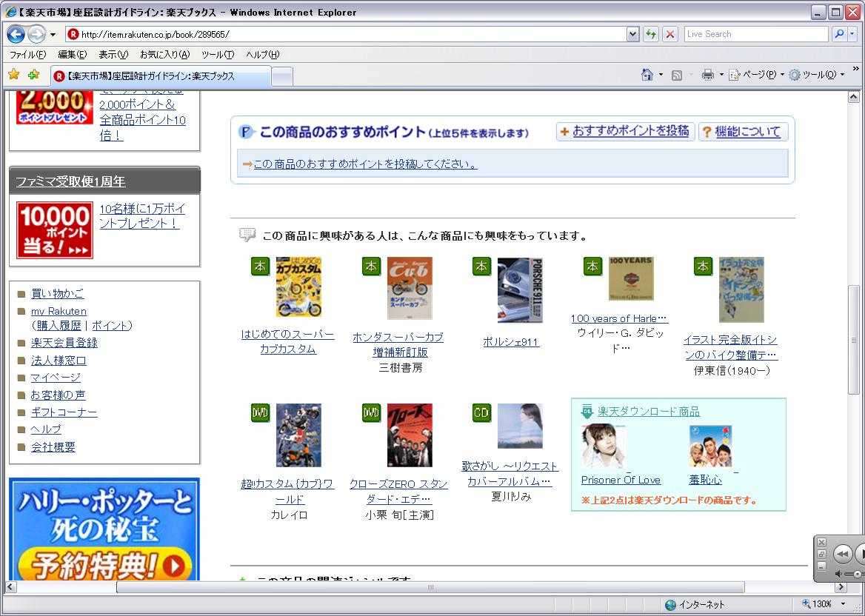Click the blank new tab button

tap(282, 77)
